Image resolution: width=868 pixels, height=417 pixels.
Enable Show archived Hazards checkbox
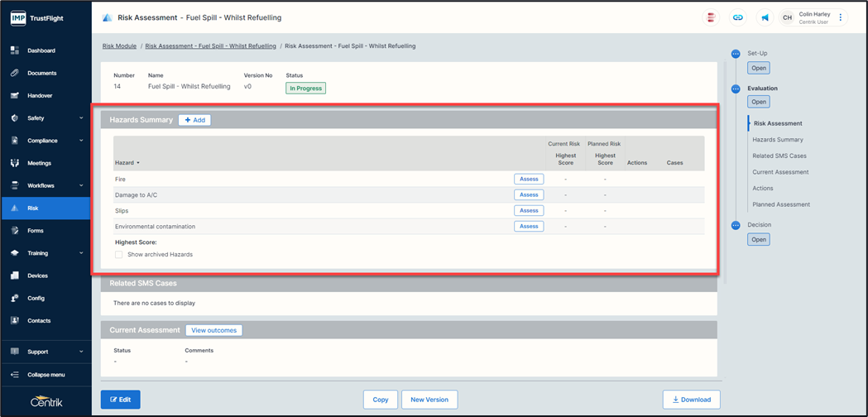click(119, 255)
